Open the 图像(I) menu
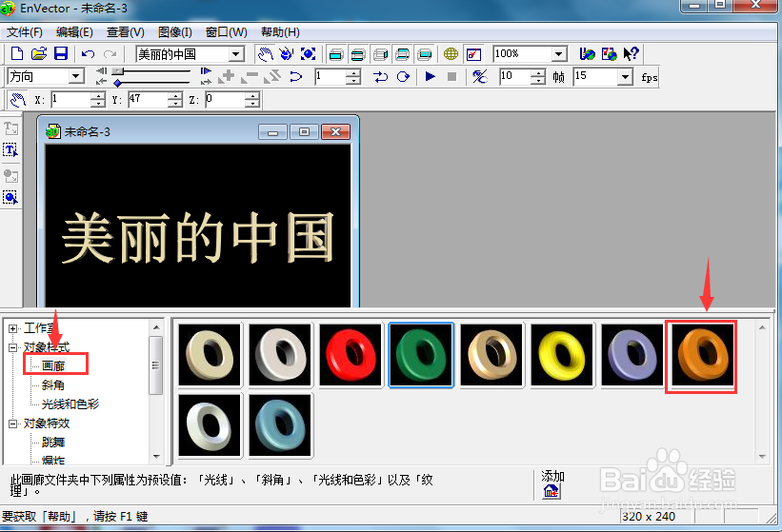This screenshot has height=532, width=782. click(x=175, y=32)
